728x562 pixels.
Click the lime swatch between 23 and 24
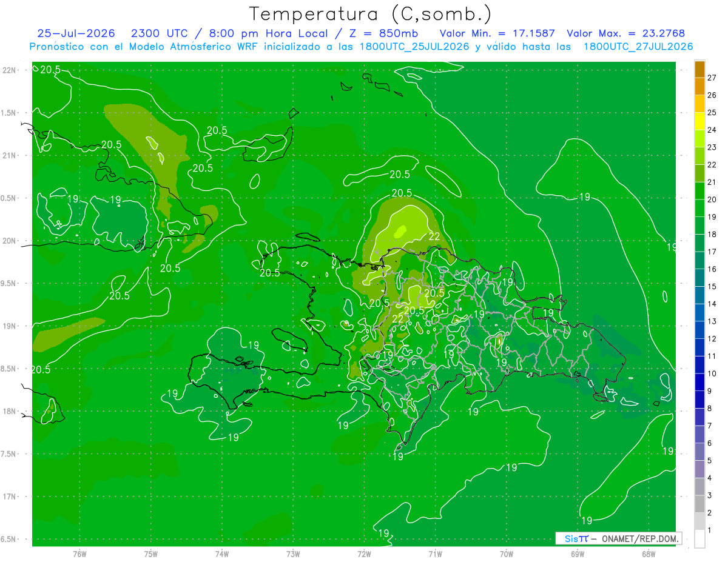coord(699,139)
